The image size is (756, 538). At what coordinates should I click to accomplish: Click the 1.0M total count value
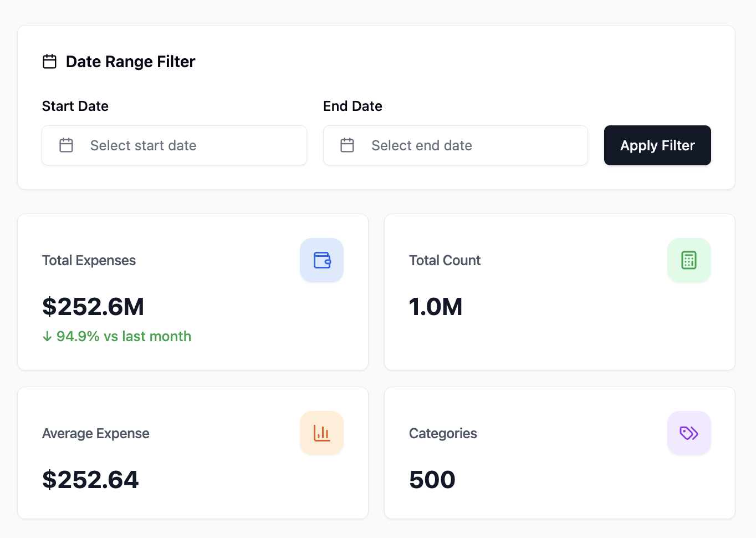point(436,307)
